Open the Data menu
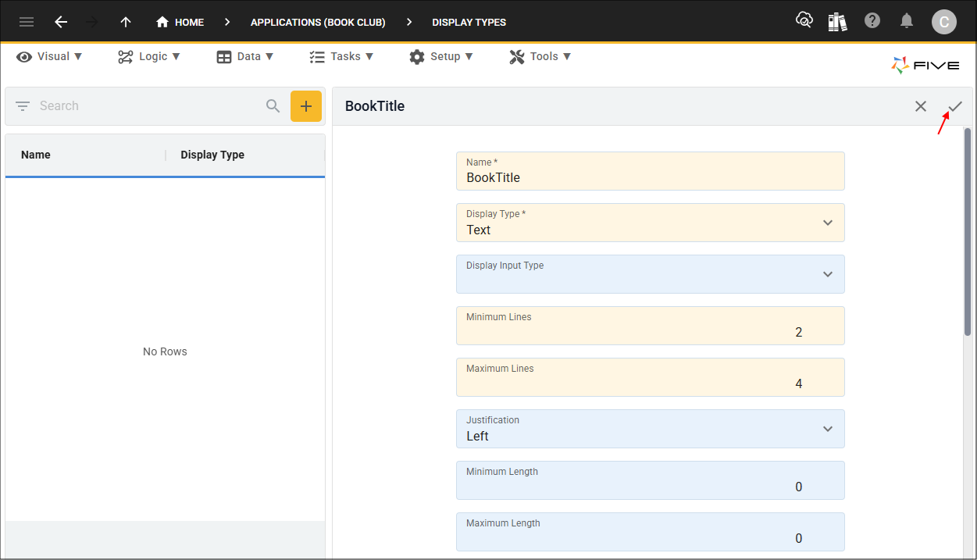 (244, 56)
